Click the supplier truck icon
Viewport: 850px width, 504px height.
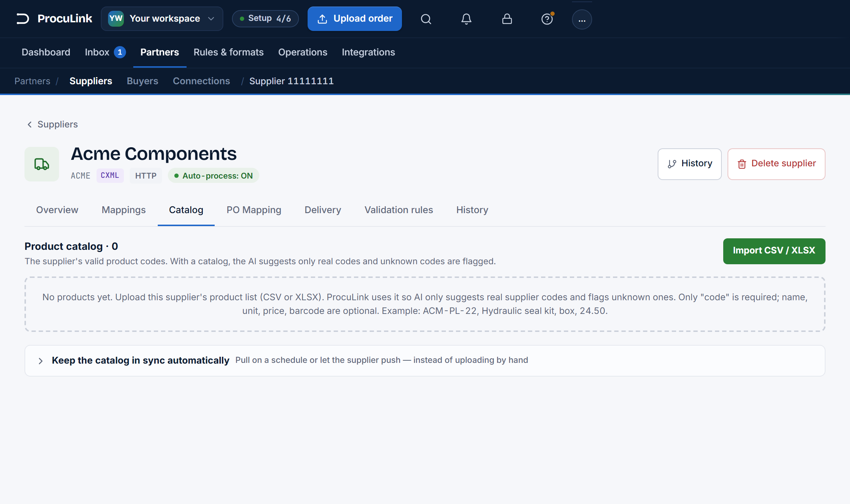[42, 164]
